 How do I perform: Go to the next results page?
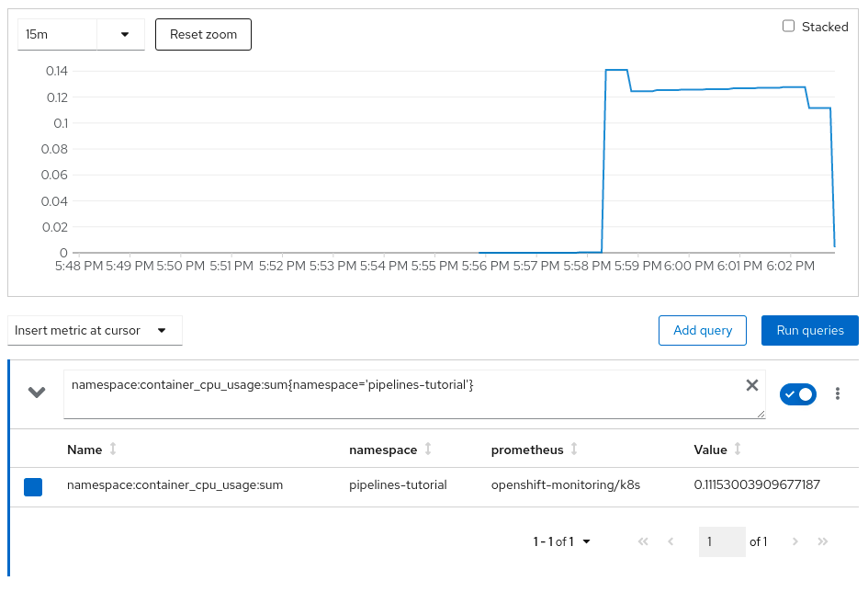click(795, 541)
